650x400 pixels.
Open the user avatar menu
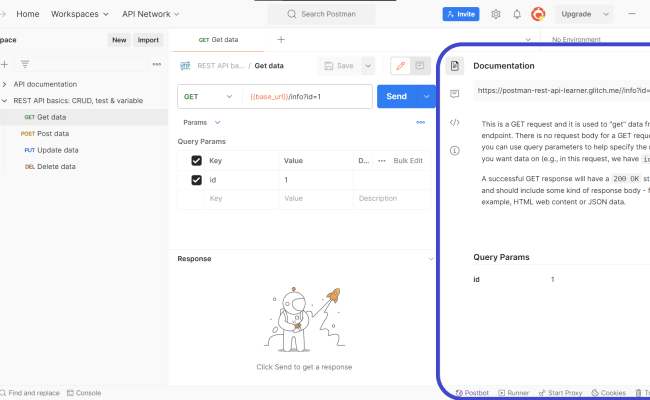click(538, 14)
